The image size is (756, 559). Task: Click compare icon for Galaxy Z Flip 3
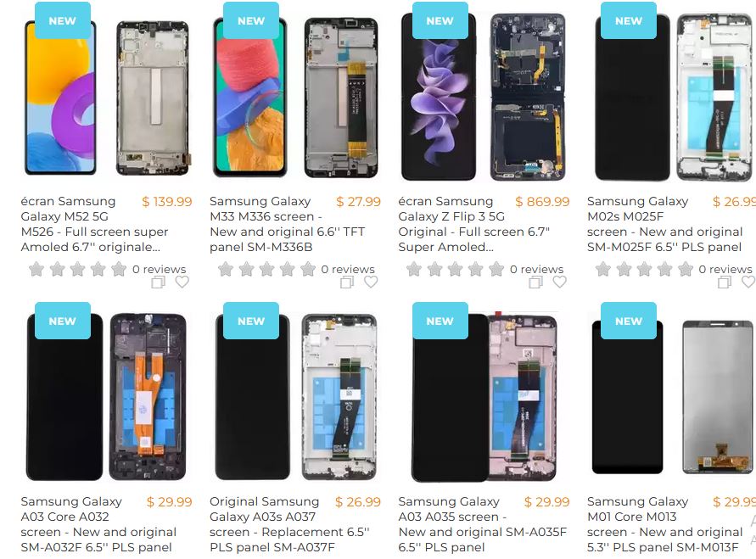click(535, 282)
